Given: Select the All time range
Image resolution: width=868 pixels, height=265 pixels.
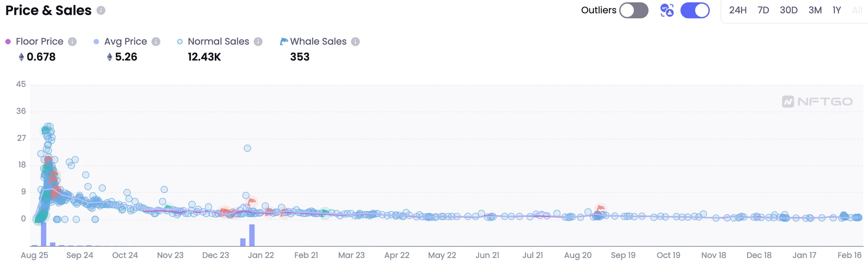Looking at the screenshot, I should [x=857, y=10].
